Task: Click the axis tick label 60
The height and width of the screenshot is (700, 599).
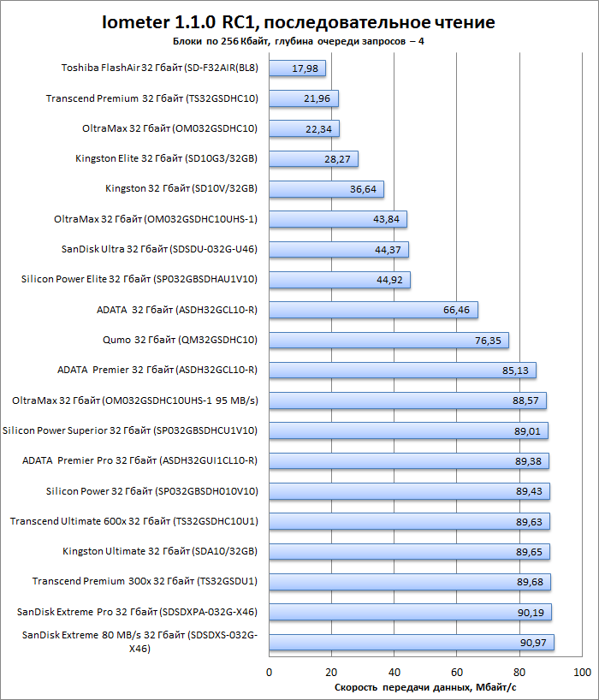Action: [x=457, y=673]
